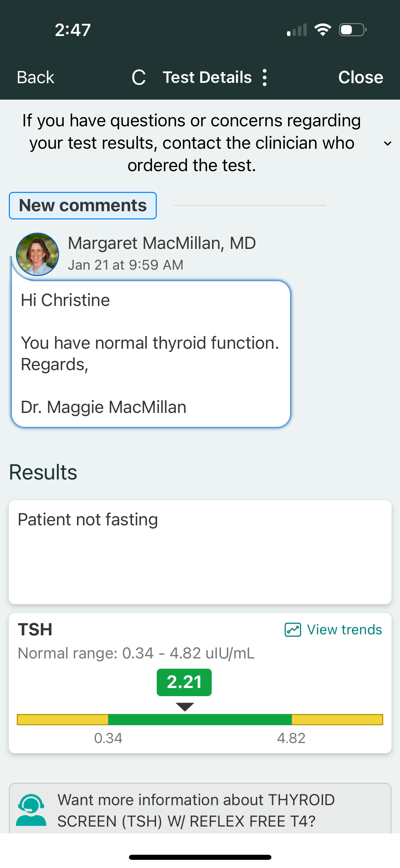The height and width of the screenshot is (868, 400).
Task: Open the View trends link for TSH
Action: pos(344,630)
